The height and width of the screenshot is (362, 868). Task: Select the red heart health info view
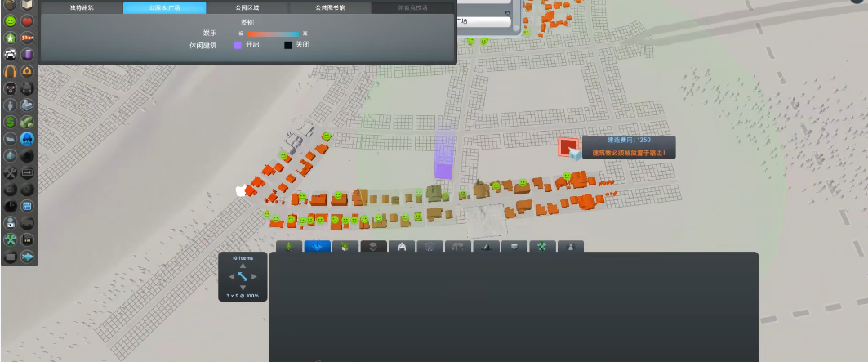click(27, 21)
